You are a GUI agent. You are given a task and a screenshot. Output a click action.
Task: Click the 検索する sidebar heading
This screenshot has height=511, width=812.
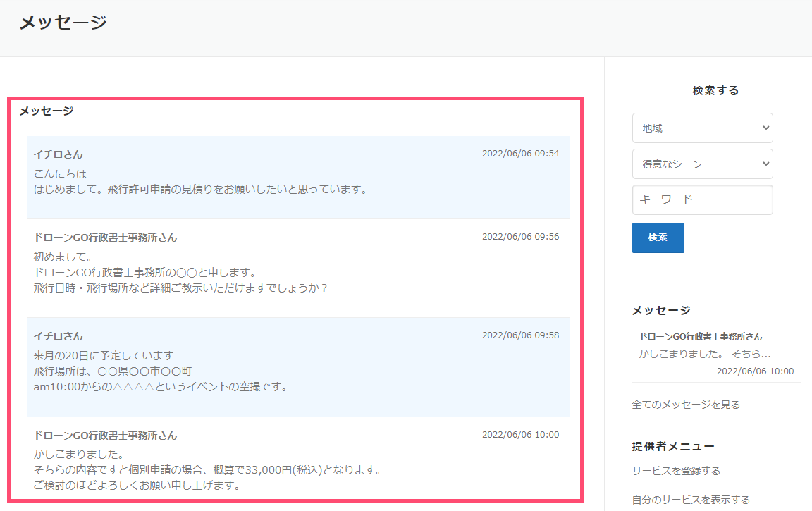tap(715, 90)
